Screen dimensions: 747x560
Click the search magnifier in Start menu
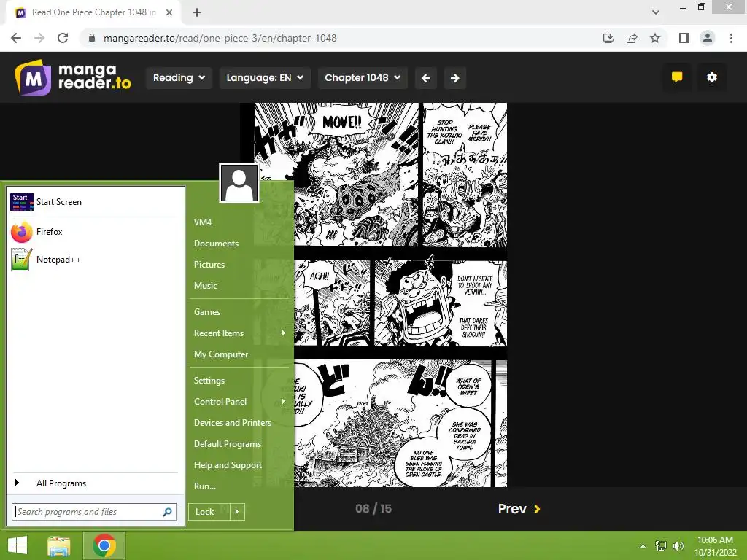pyautogui.click(x=167, y=512)
